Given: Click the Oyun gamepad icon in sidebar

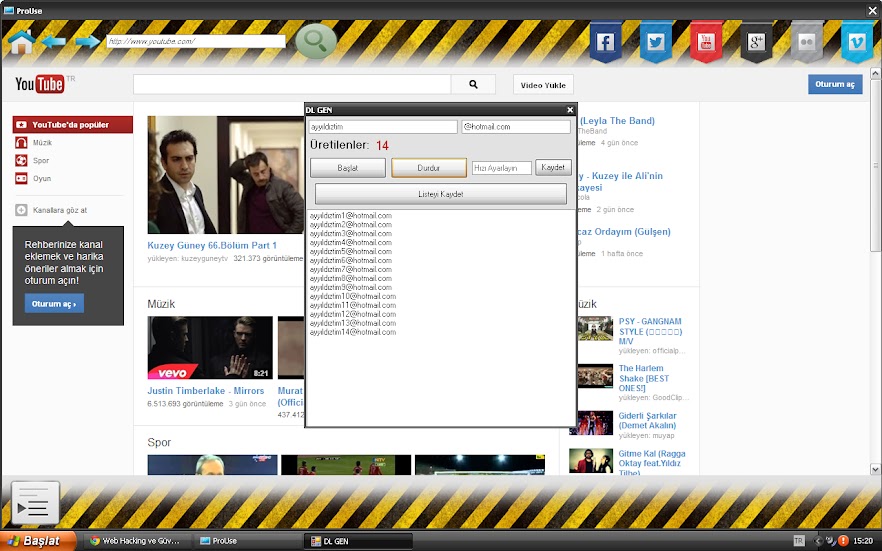Looking at the screenshot, I should [21, 178].
